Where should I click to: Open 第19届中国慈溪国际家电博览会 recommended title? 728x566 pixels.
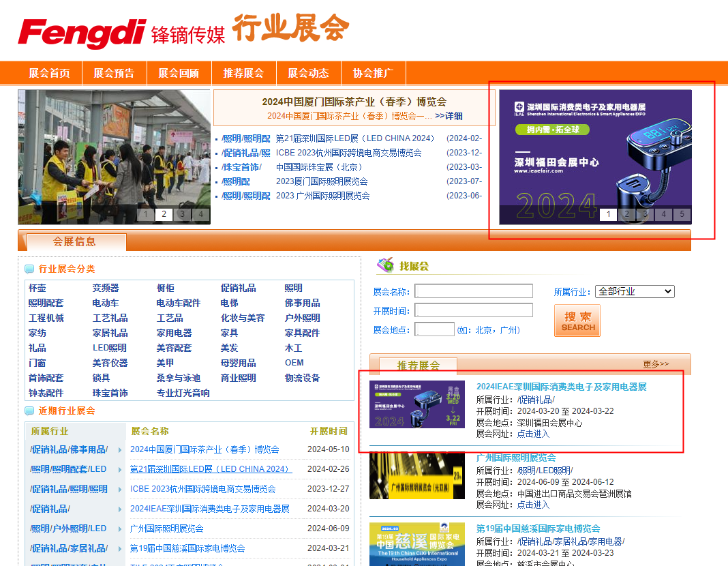538,528
